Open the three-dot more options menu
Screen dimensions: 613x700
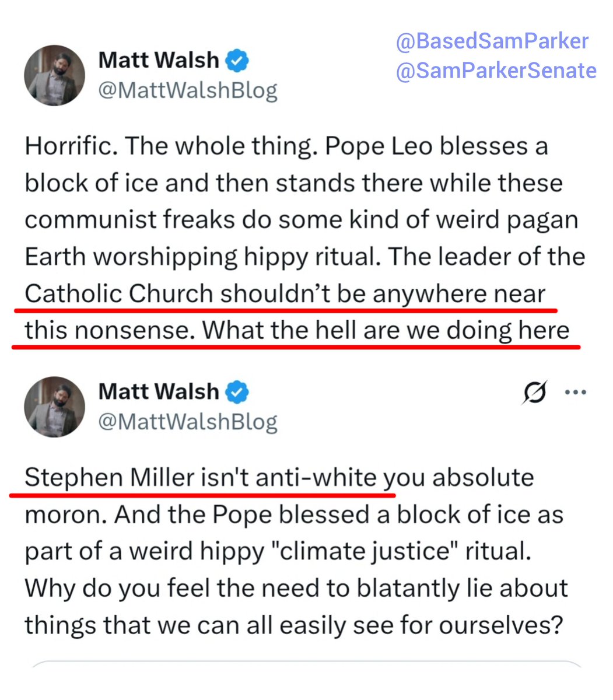point(575,392)
